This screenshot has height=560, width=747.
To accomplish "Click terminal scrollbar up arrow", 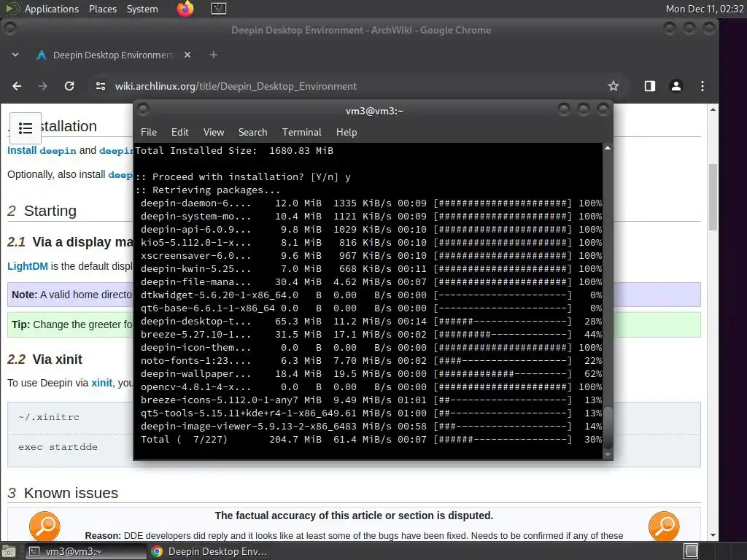I will pyautogui.click(x=608, y=149).
